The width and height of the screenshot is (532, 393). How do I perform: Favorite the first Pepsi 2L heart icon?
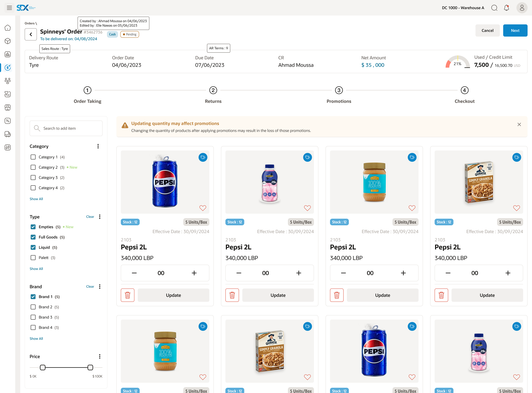pyautogui.click(x=203, y=208)
